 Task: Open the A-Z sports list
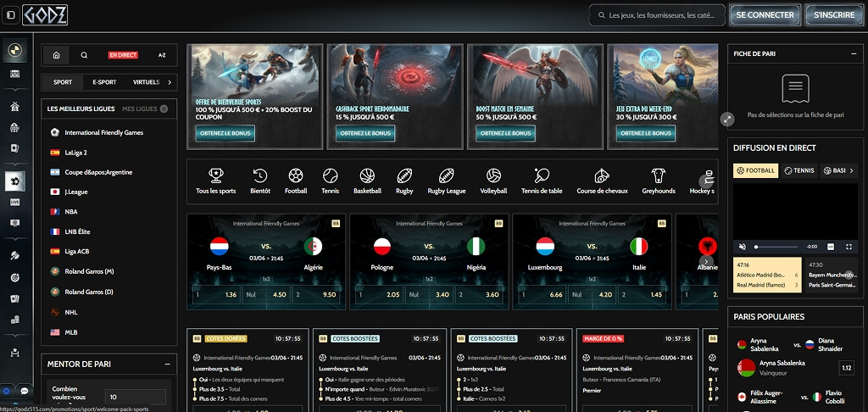click(162, 55)
